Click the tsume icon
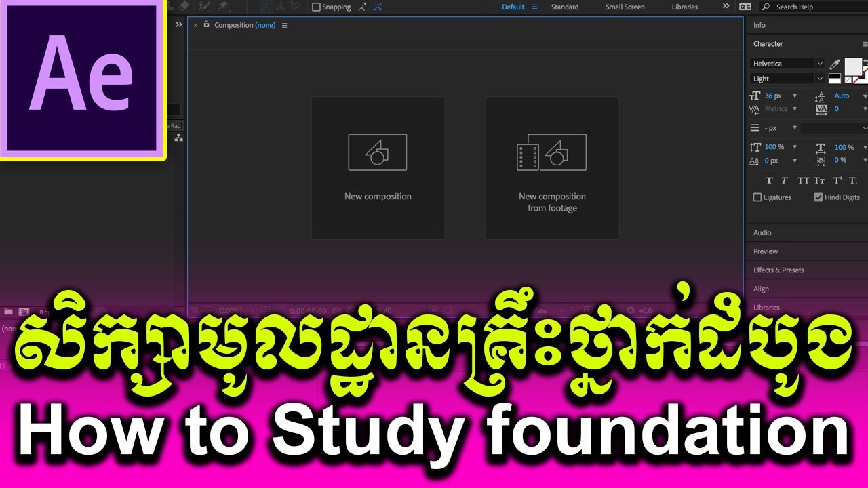The width and height of the screenshot is (868, 488). (x=821, y=161)
